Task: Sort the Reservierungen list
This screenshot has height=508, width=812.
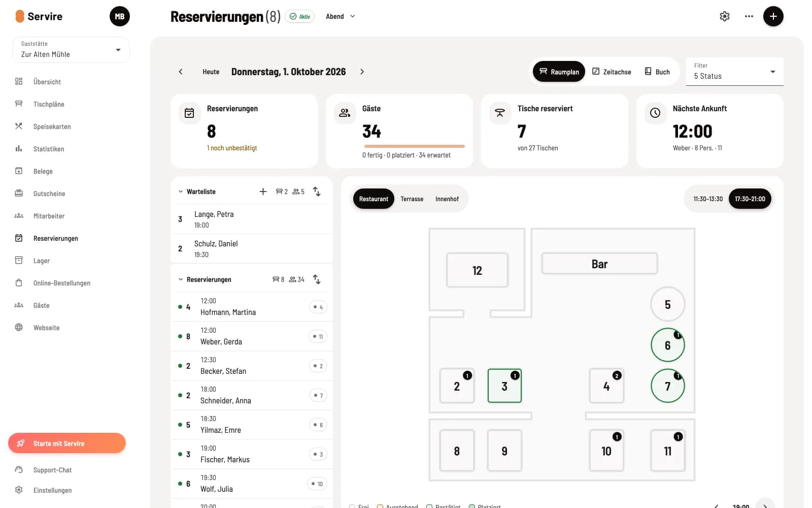Action: coord(317,279)
